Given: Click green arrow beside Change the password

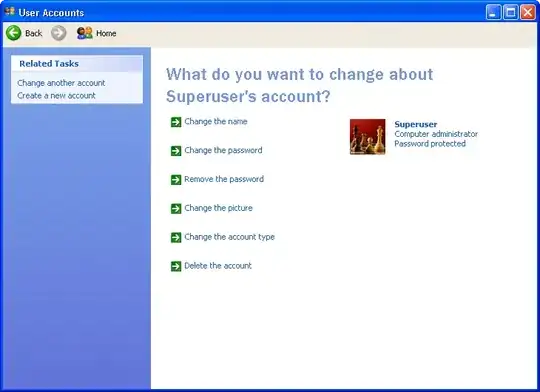Looking at the screenshot, I should point(176,151).
